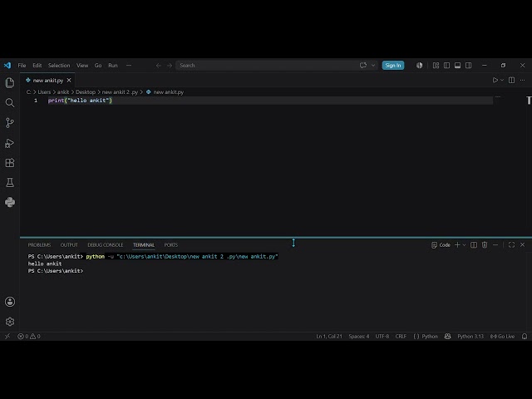Image resolution: width=532 pixels, height=399 pixels.
Task: Close the new ankit.py editor tab
Action: (x=69, y=81)
